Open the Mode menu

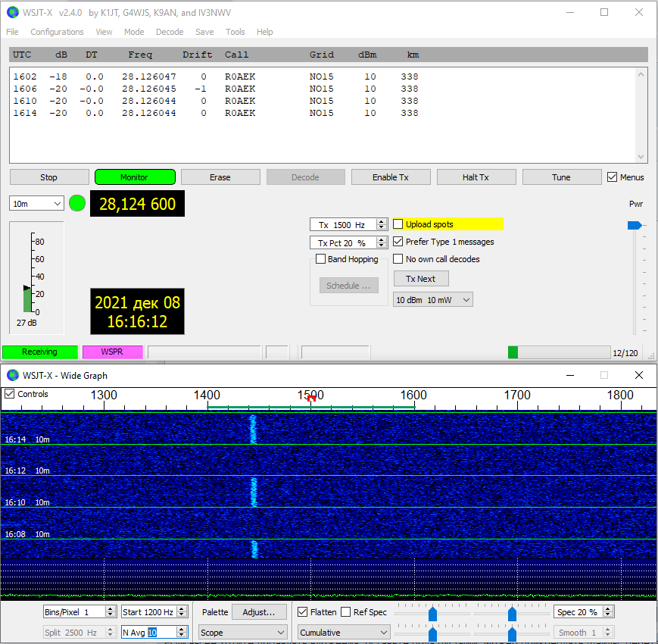point(134,32)
